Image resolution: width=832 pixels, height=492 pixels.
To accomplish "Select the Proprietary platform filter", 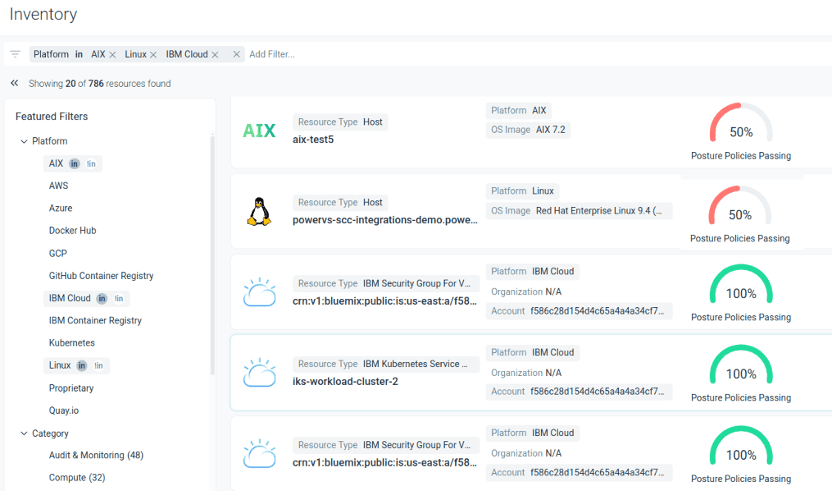I will [71, 388].
